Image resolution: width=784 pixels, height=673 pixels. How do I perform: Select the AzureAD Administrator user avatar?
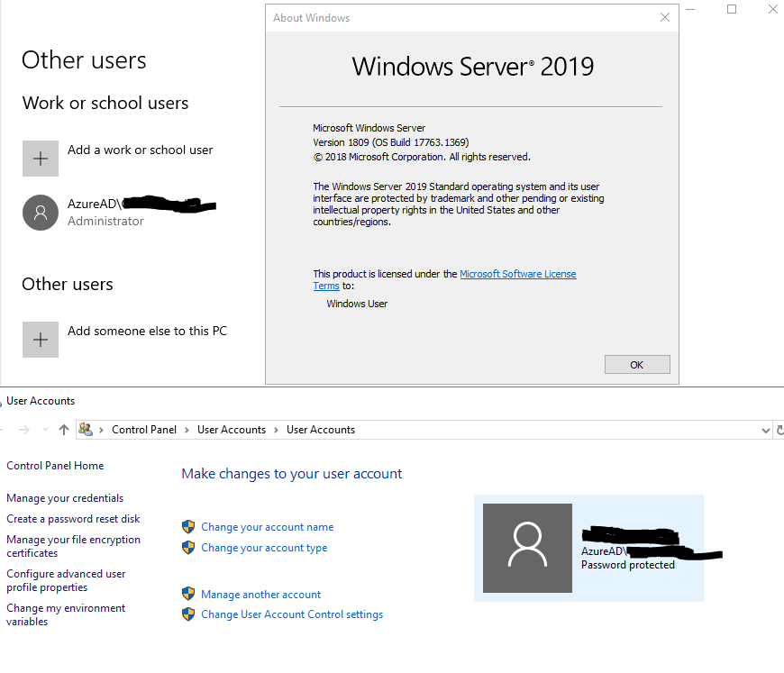(41, 213)
